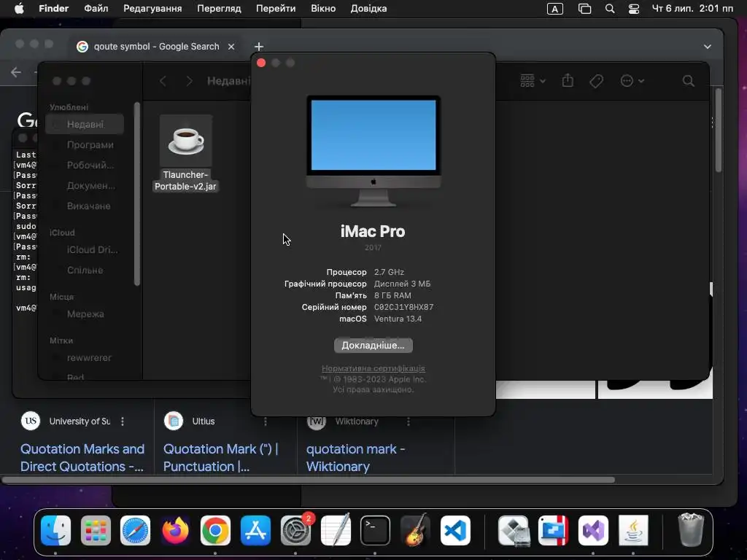Viewport: 747px width, 560px height.
Task: Click the Finder application menu
Action: coord(53,9)
